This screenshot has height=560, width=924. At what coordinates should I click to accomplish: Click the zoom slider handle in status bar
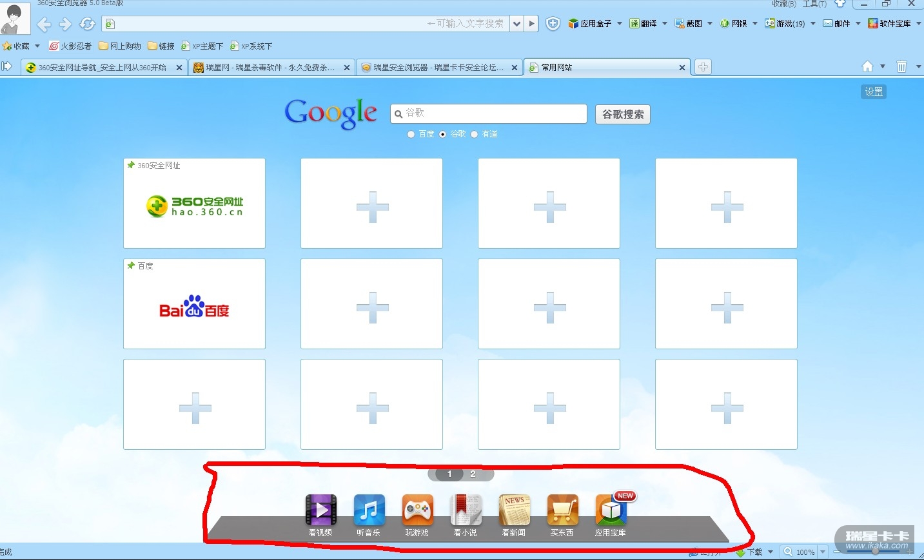click(x=875, y=552)
